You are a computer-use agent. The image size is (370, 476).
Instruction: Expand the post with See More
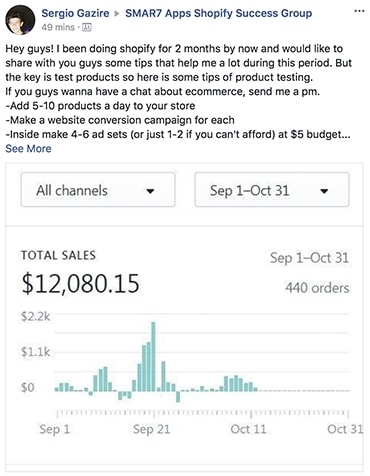tap(28, 149)
